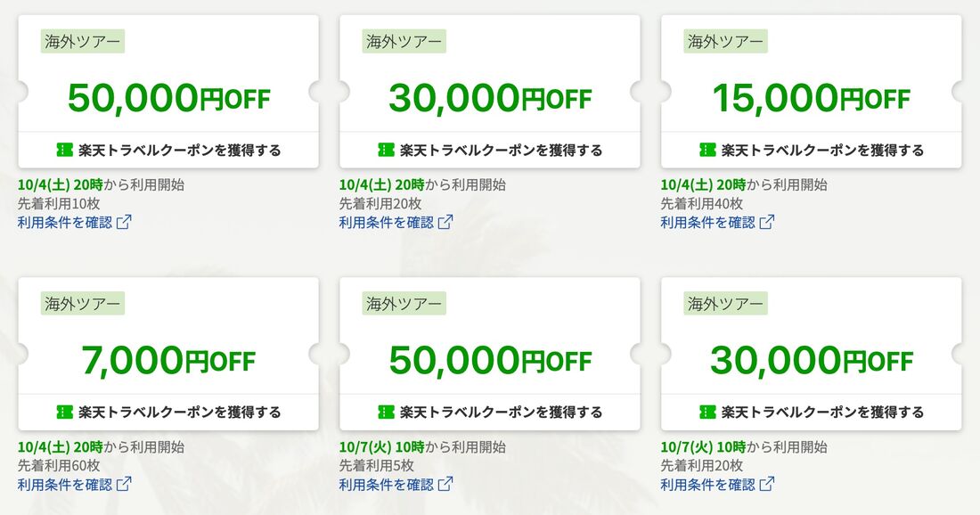This screenshot has width=980, height=515.
Task: Click external-link icon below 先着利用40枚
Action: click(767, 222)
